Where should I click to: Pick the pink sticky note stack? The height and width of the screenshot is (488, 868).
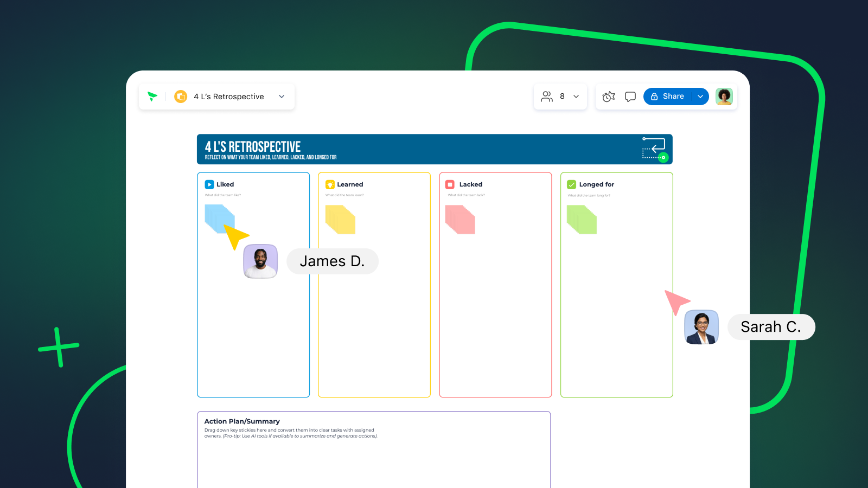(460, 220)
